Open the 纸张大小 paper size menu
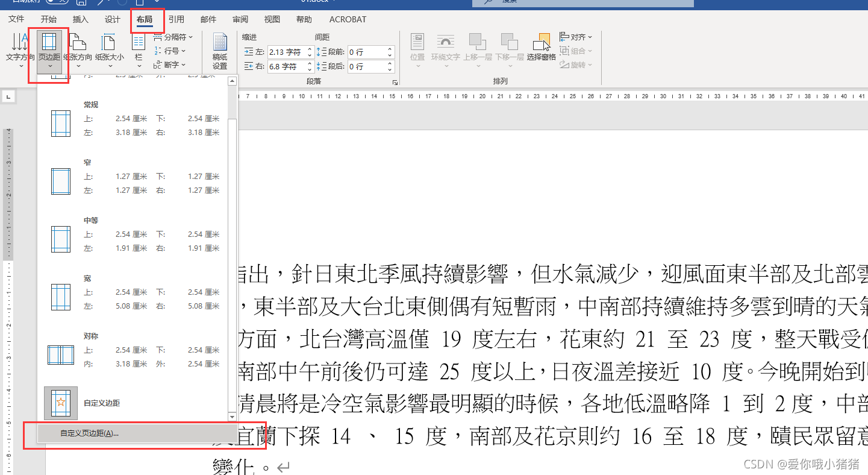 point(109,50)
